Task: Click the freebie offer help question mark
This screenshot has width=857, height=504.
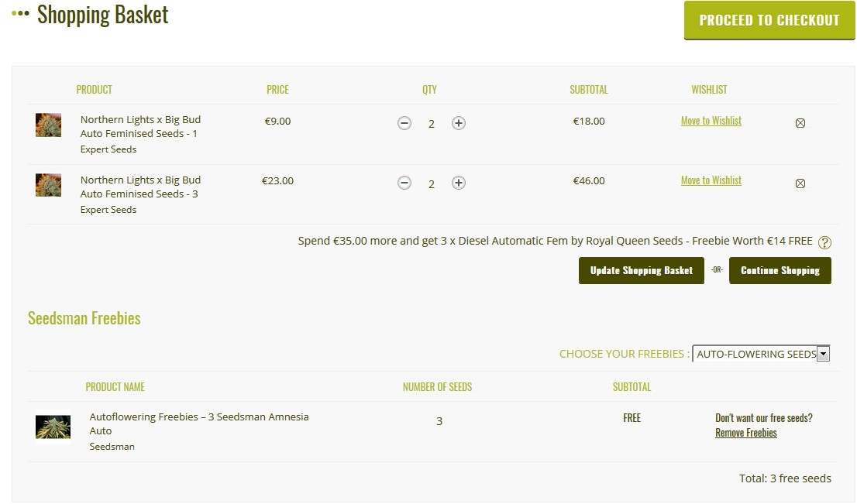Action: tap(824, 242)
